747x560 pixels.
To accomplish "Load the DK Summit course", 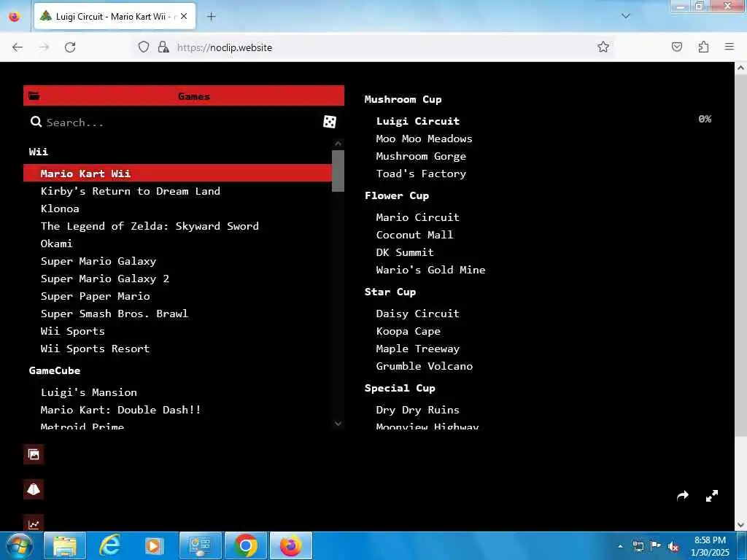I will 405,252.
